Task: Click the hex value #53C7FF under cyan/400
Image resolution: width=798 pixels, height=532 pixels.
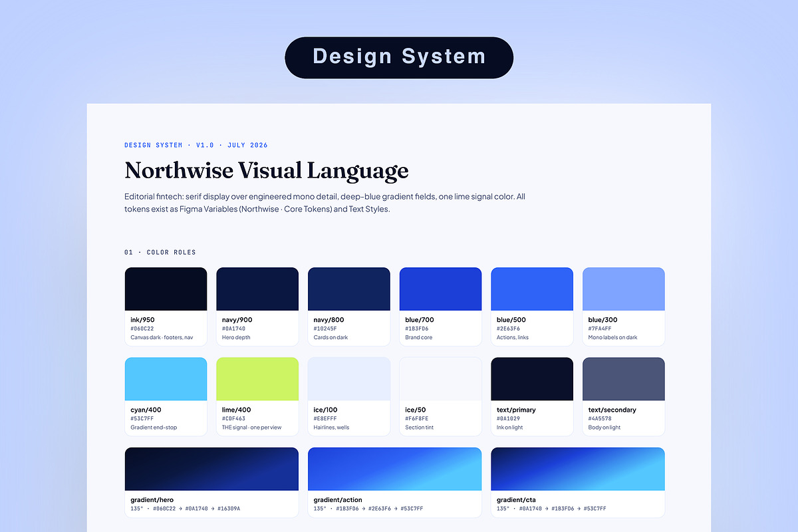Action: (x=142, y=418)
